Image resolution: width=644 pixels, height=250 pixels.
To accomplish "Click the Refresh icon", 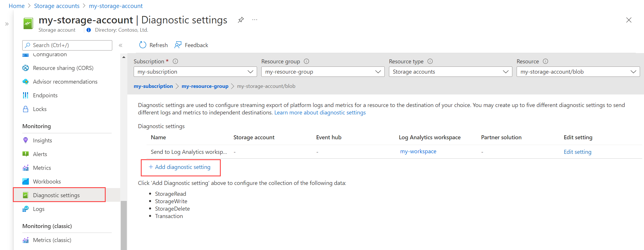I will (143, 45).
